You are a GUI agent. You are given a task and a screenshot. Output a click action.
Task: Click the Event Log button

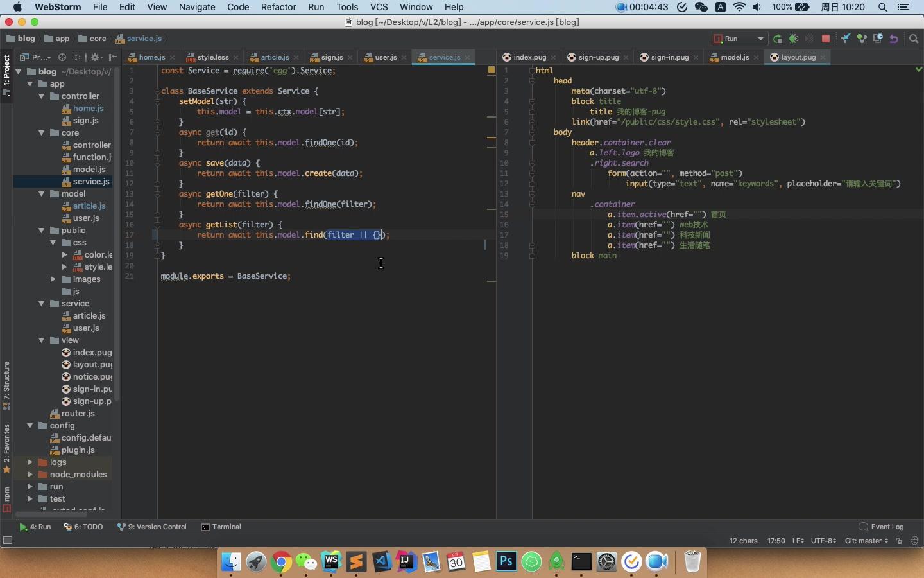click(x=881, y=527)
